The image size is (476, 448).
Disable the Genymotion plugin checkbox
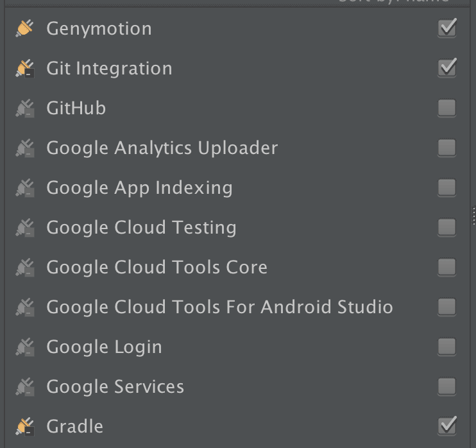(447, 28)
